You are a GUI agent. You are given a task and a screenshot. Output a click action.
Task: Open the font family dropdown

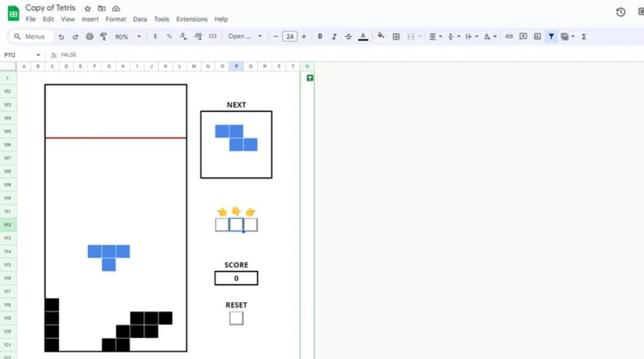pos(245,36)
